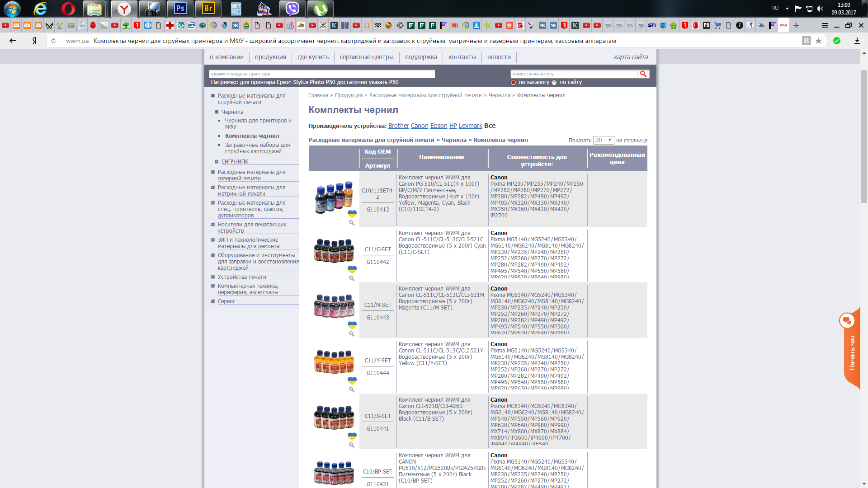Launch Internet Explorer from the taskbar
The width and height of the screenshot is (868, 488).
[40, 9]
